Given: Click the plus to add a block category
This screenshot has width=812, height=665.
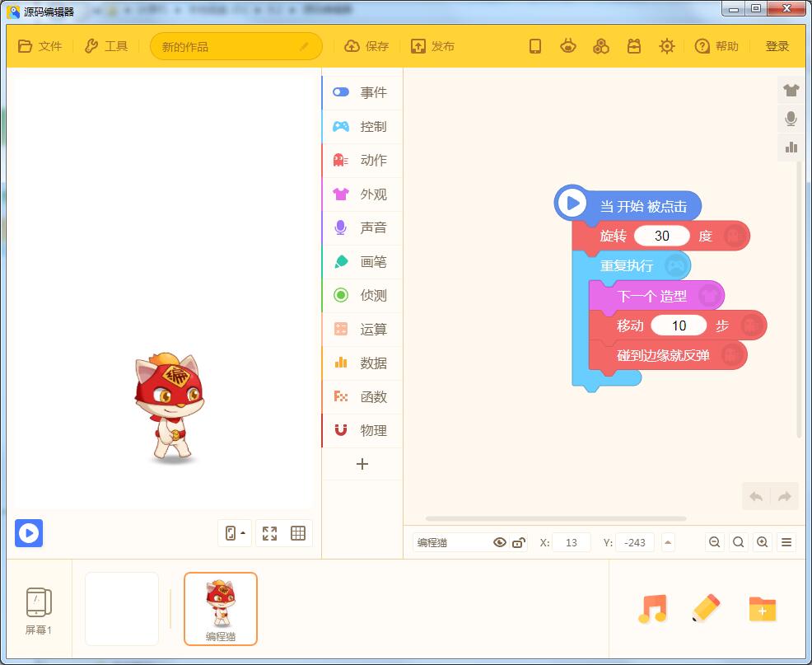Looking at the screenshot, I should coord(360,464).
